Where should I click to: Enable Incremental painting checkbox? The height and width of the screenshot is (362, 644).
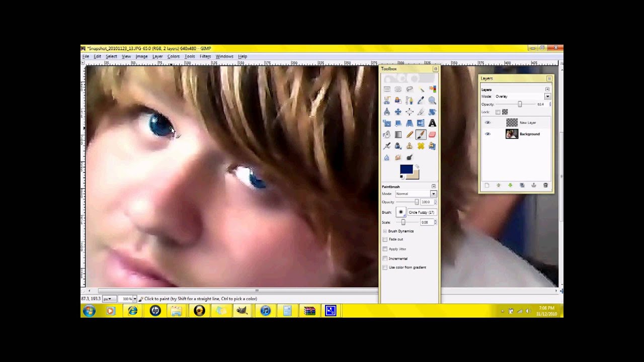pos(385,258)
